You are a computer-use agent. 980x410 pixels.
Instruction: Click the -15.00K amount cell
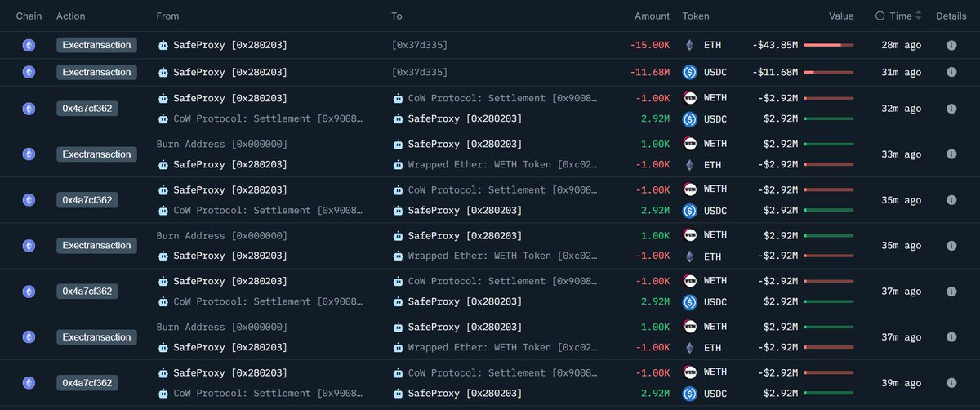click(x=650, y=45)
